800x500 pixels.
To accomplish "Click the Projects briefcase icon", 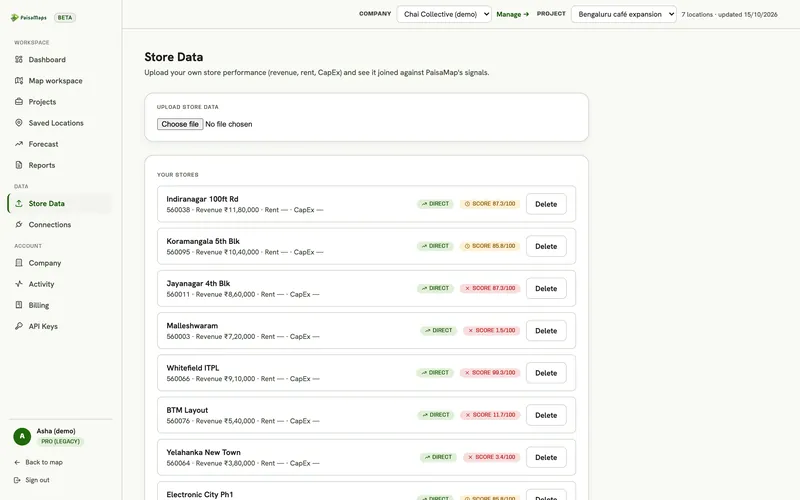I will 19,102.
